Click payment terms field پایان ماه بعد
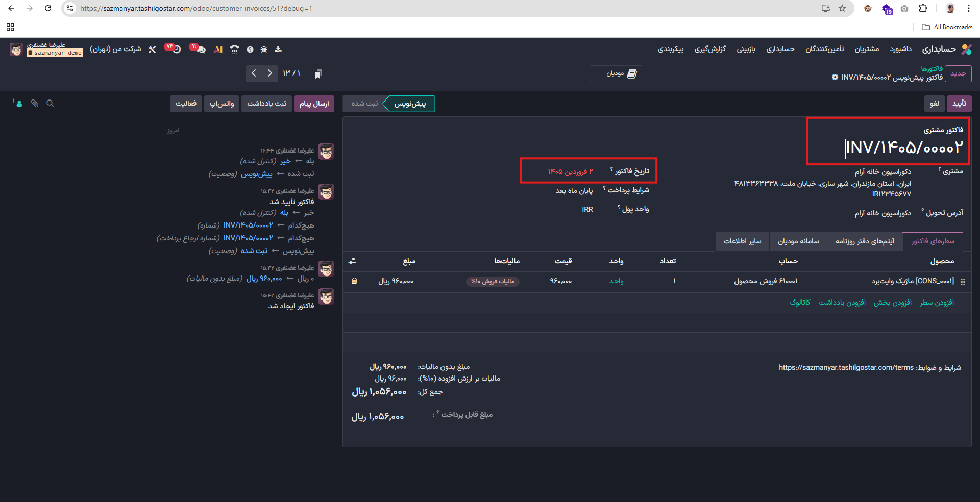Screen dimensions: 980x502 click(x=574, y=191)
